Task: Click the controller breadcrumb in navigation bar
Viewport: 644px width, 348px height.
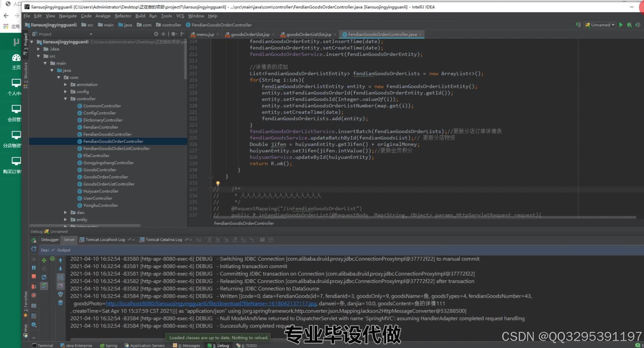Action: 168,25
